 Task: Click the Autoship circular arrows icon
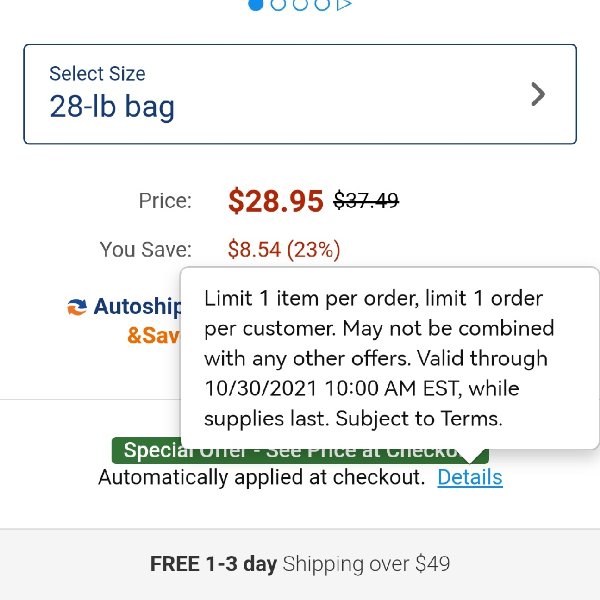click(77, 307)
